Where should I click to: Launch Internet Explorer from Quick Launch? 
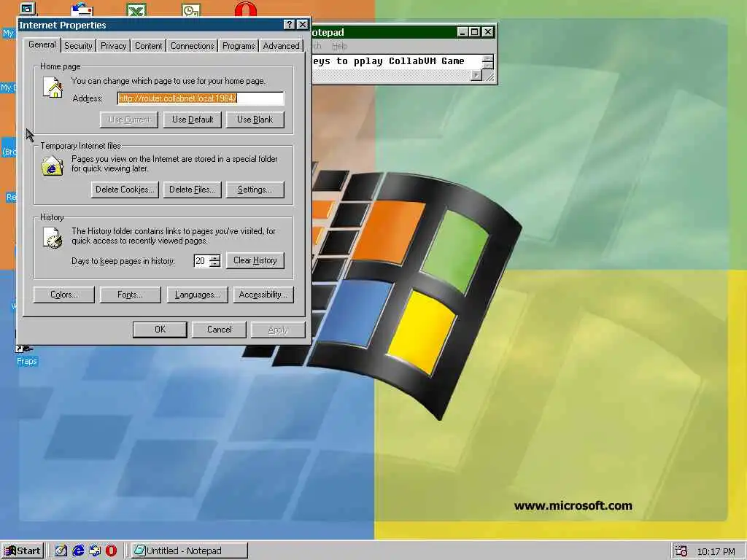tap(78, 551)
